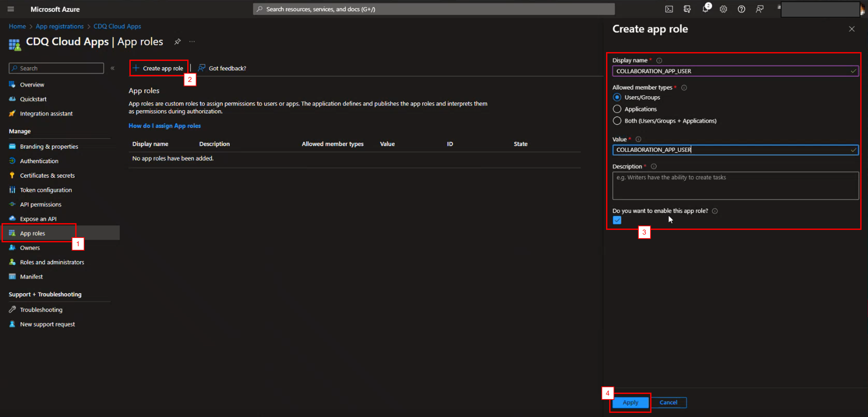Click the State column header
Image resolution: width=868 pixels, height=417 pixels.
pos(520,144)
